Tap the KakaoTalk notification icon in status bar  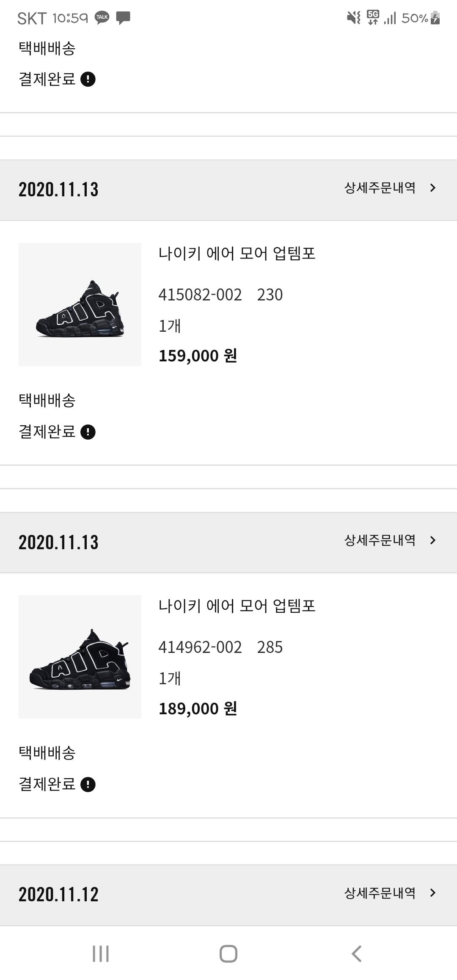(x=102, y=17)
